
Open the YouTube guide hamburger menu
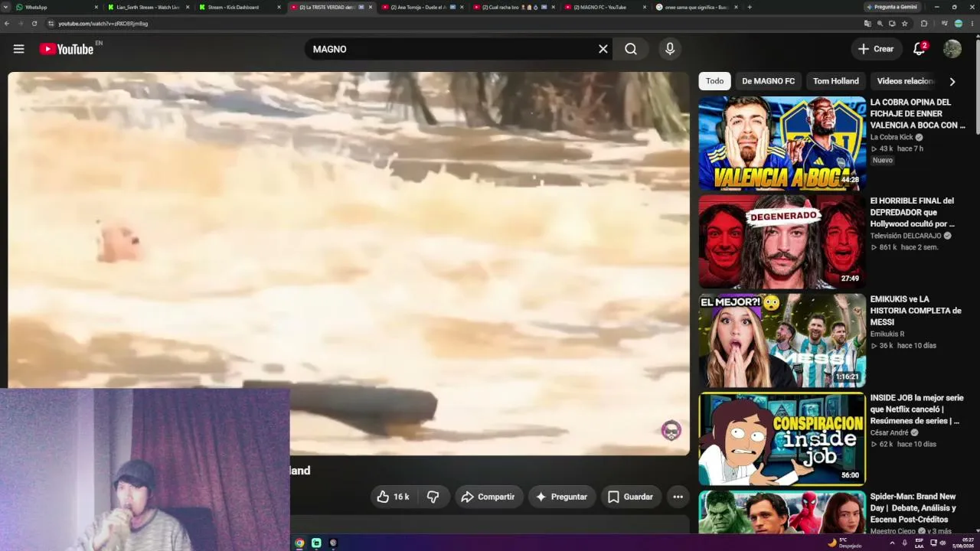pyautogui.click(x=19, y=49)
